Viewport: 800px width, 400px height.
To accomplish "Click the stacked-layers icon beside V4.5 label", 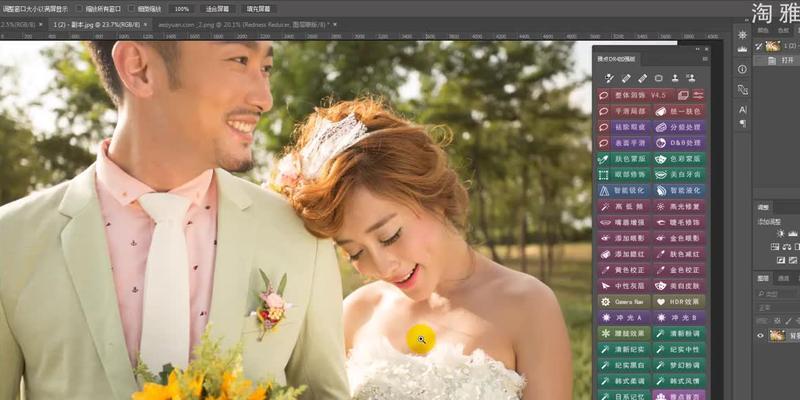I will coord(683,95).
